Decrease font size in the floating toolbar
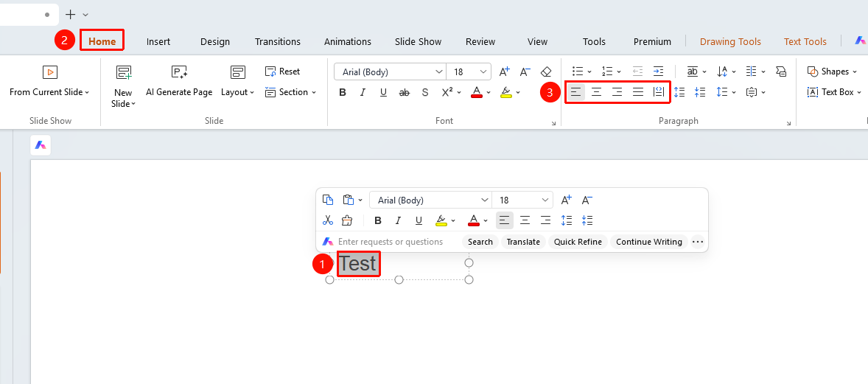 [x=587, y=200]
